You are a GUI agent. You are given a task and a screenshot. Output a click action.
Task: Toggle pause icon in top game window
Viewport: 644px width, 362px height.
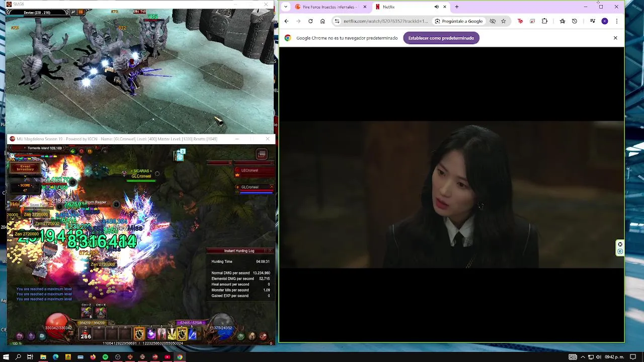[x=80, y=12]
